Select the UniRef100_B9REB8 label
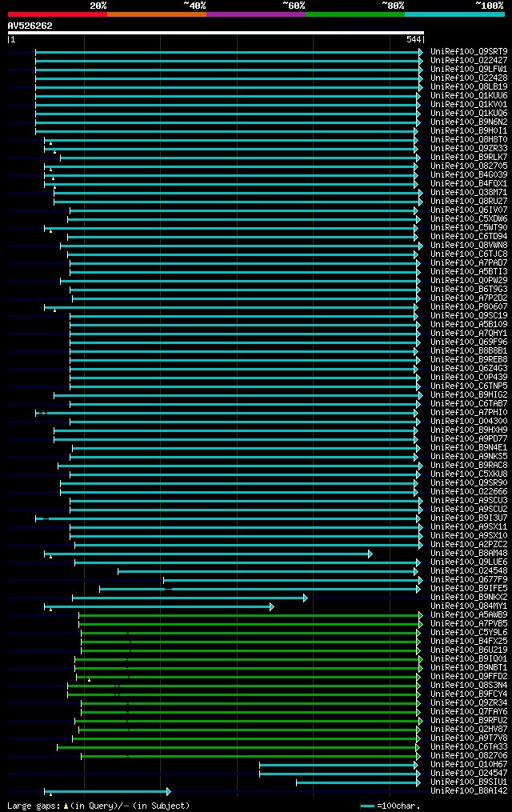Viewport: 512px width, 812px height. pos(469,360)
